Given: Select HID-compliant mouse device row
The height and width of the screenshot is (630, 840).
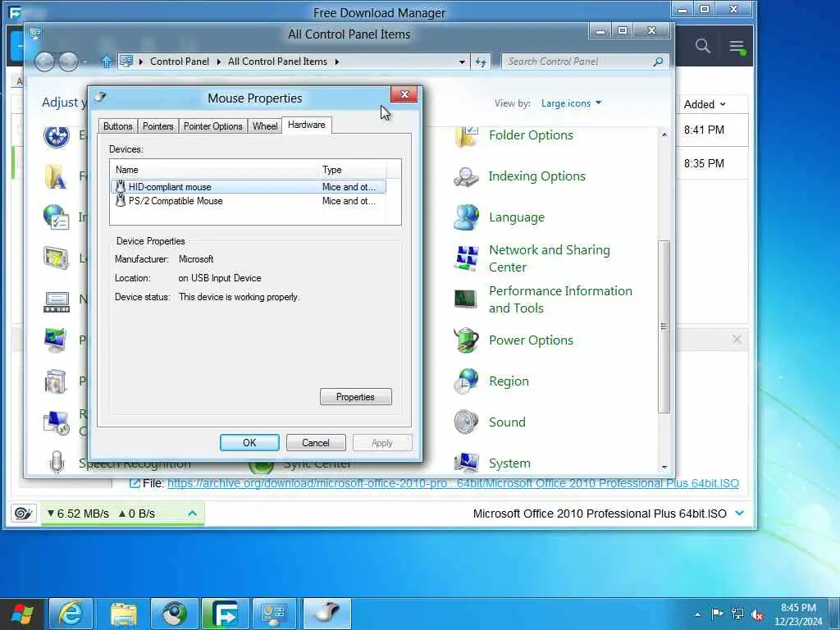Looking at the screenshot, I should (248, 187).
